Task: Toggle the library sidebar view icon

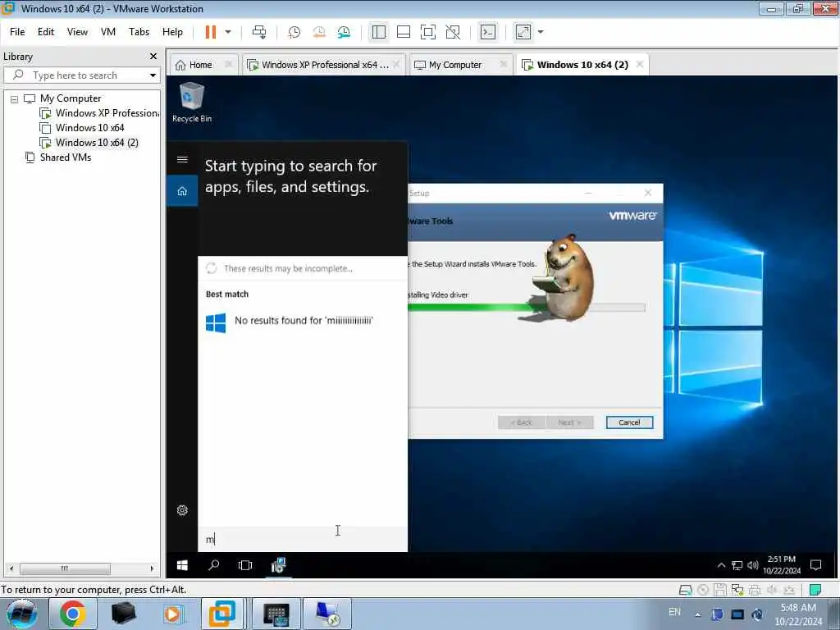Action: tap(379, 32)
